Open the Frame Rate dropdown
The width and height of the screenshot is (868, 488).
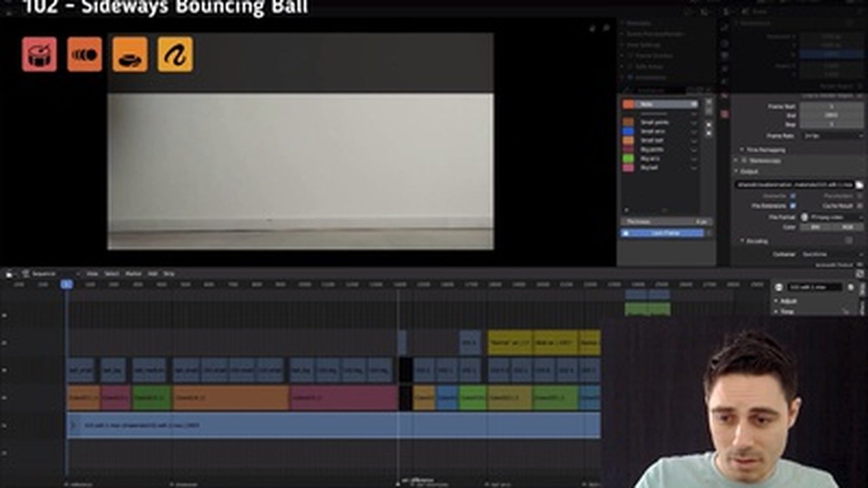[832, 136]
